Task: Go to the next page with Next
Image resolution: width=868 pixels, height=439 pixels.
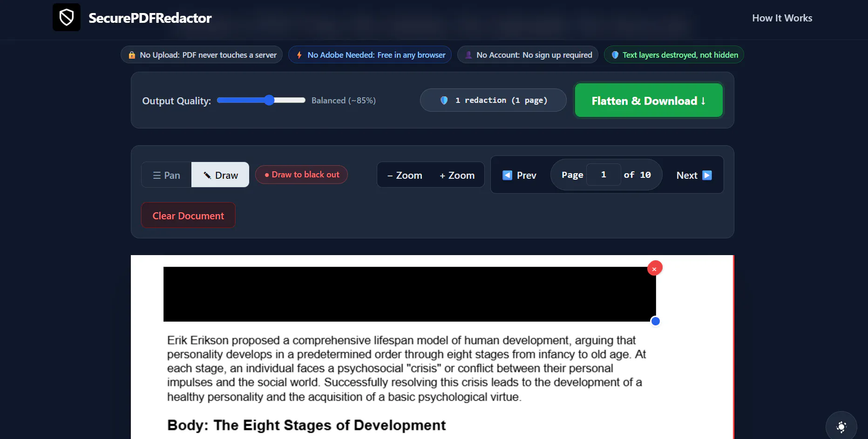Action: pos(694,175)
